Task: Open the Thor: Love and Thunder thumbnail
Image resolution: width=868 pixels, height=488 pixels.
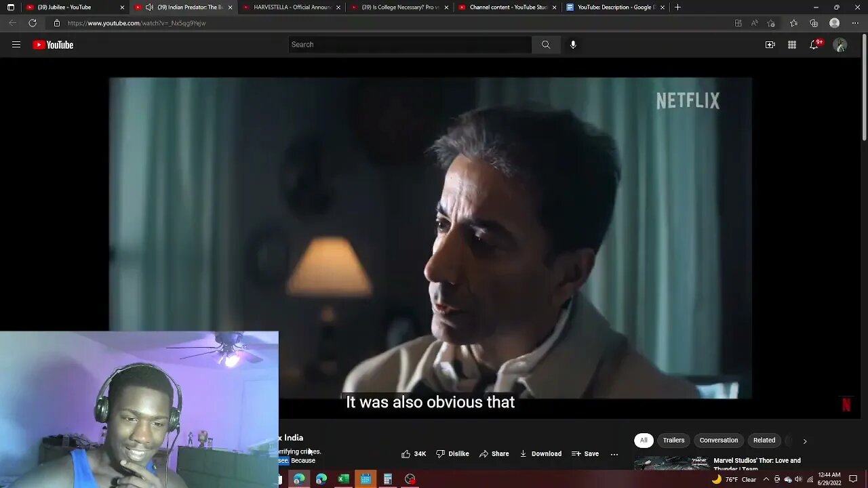Action: (671, 463)
